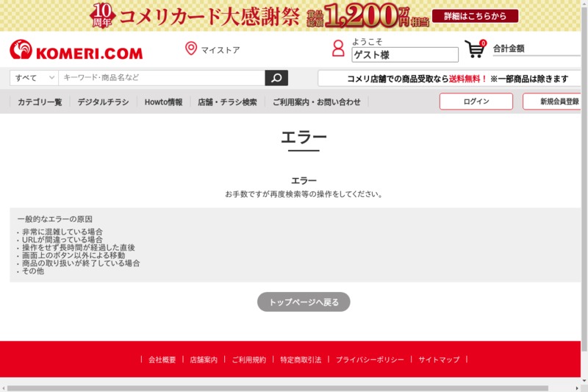Click the guest user profile icon
The height and width of the screenshot is (392, 588).
pos(338,49)
